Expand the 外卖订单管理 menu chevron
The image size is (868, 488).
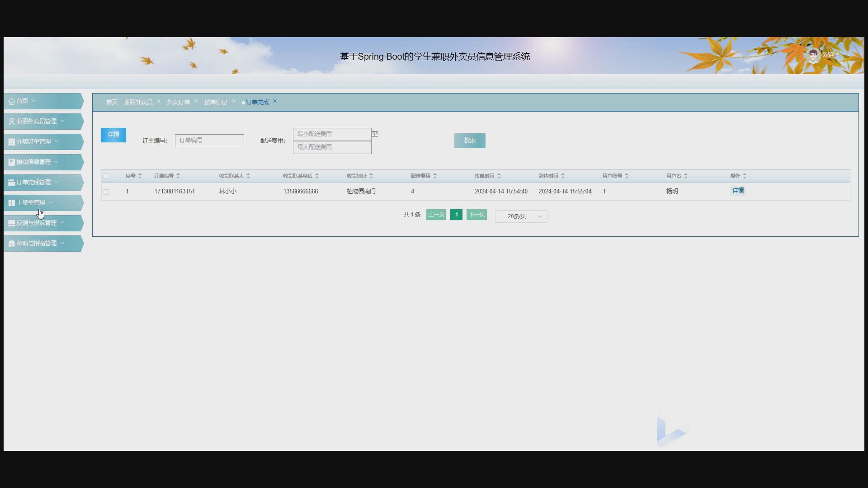[57, 141]
